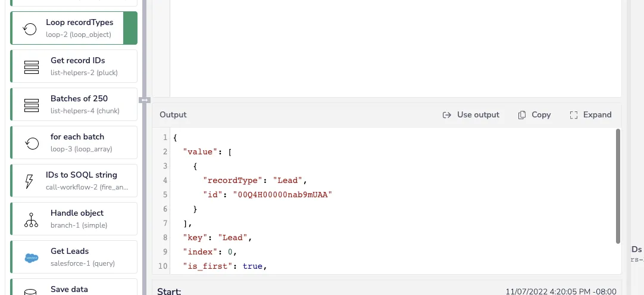644x295 pixels.
Task: Click the Expand brackets icon
Action: tap(574, 115)
